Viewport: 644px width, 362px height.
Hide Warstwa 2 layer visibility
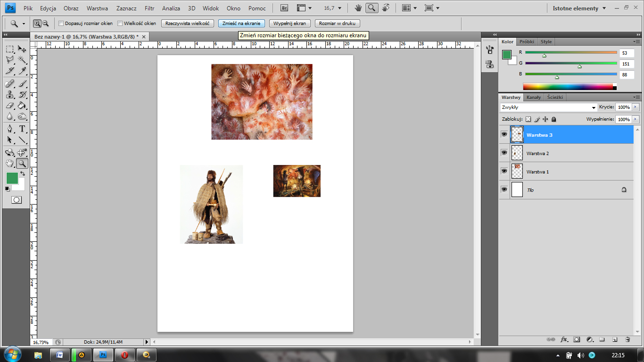504,153
